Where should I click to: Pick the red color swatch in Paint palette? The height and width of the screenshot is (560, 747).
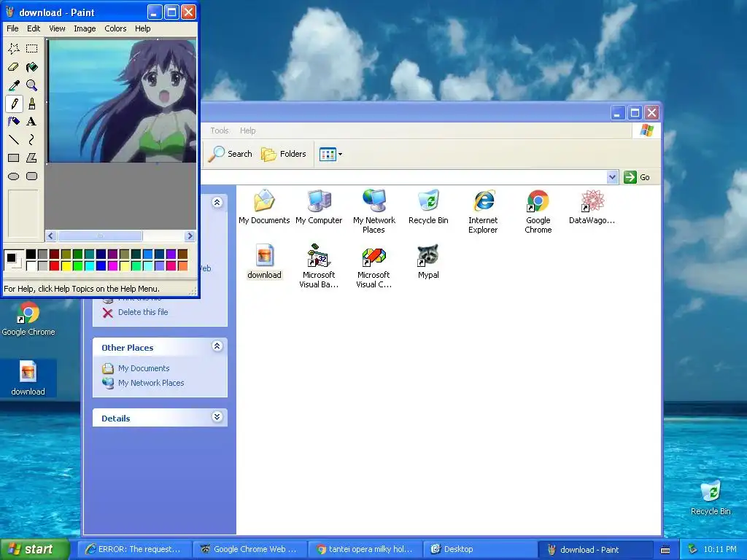(x=54, y=265)
